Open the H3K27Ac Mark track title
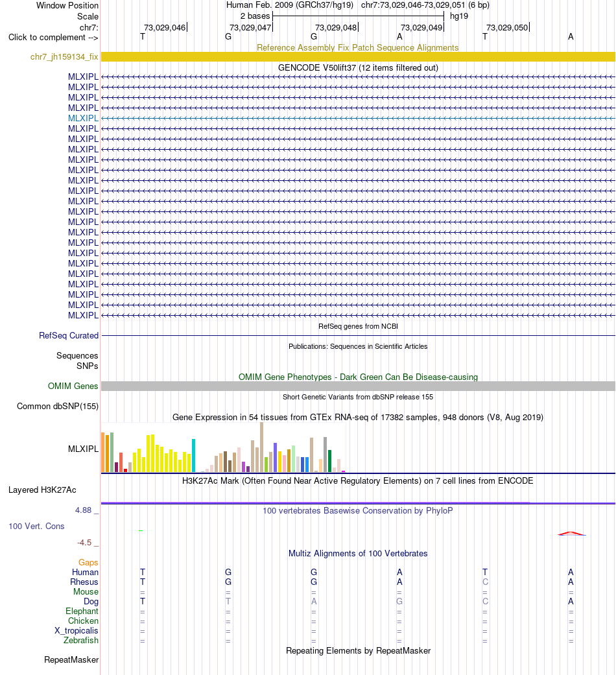Screen dimensions: 616x675 point(358,481)
